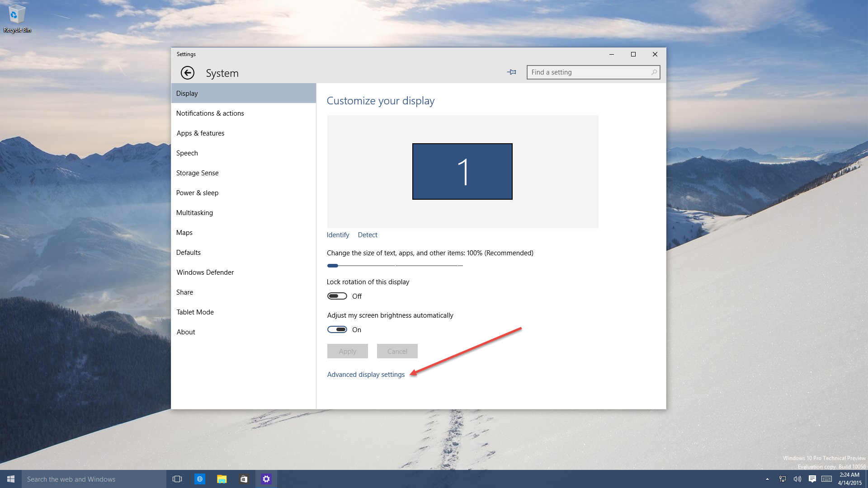Open the keyboard icon in system tray
868x488 pixels.
point(828,479)
